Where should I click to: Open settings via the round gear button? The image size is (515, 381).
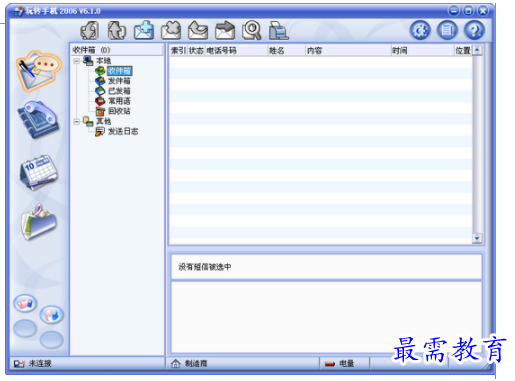coord(420,30)
